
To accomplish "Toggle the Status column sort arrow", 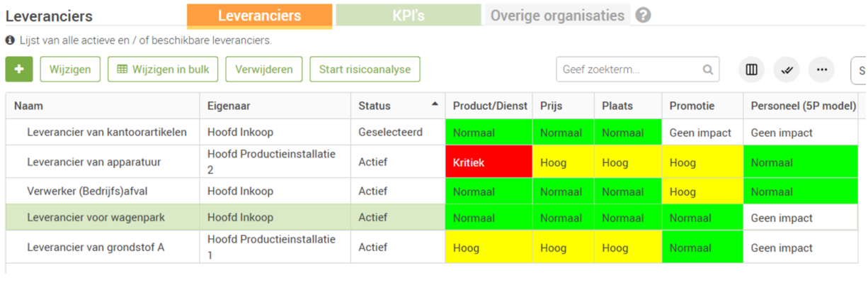I will [434, 105].
